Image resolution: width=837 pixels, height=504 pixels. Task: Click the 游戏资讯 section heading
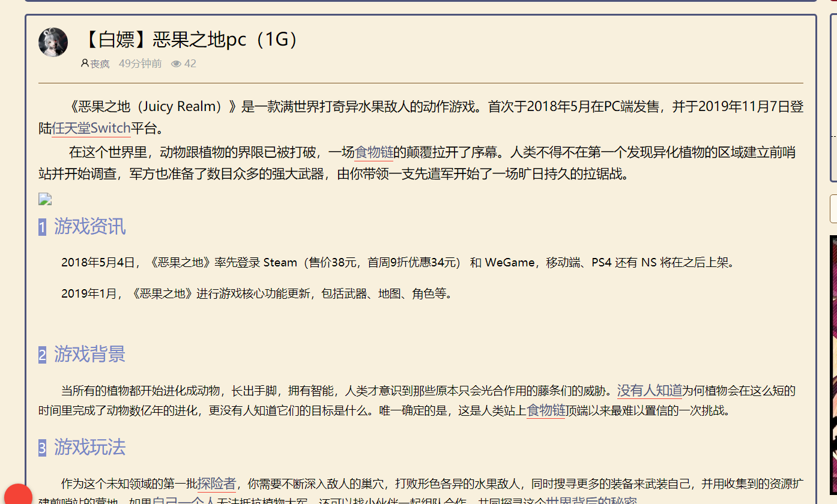click(90, 226)
